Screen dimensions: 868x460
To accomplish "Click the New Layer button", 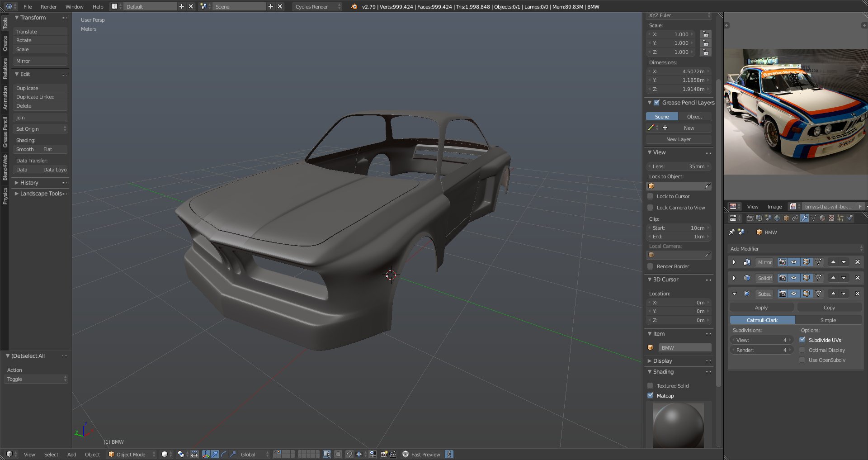I will click(679, 139).
